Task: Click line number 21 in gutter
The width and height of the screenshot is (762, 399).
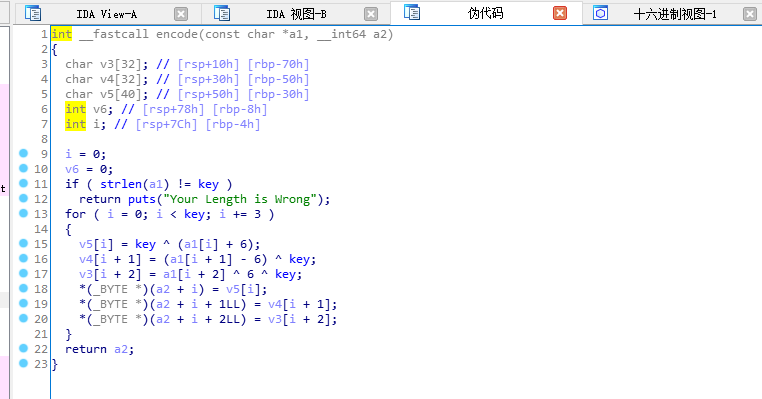Action: point(41,334)
